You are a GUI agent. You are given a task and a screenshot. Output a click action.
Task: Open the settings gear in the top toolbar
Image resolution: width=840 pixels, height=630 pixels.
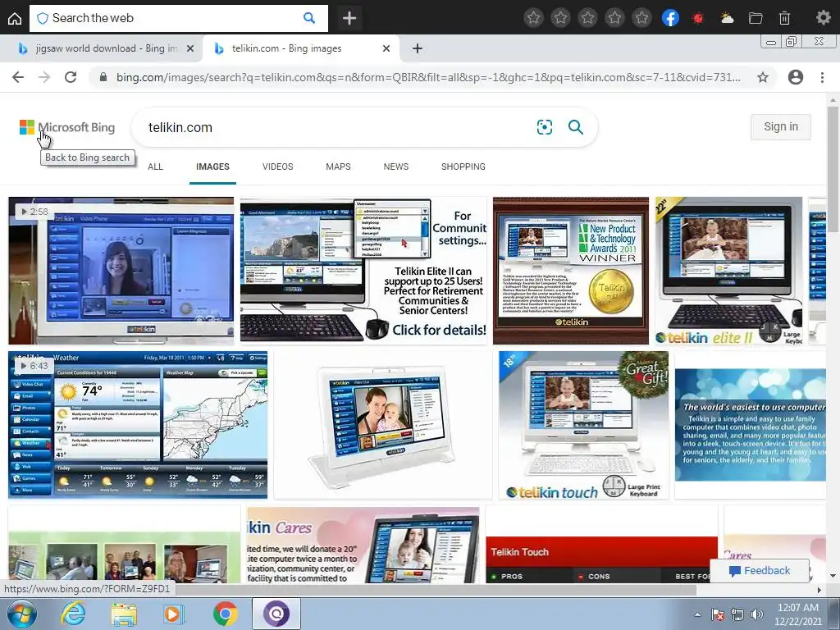823,18
